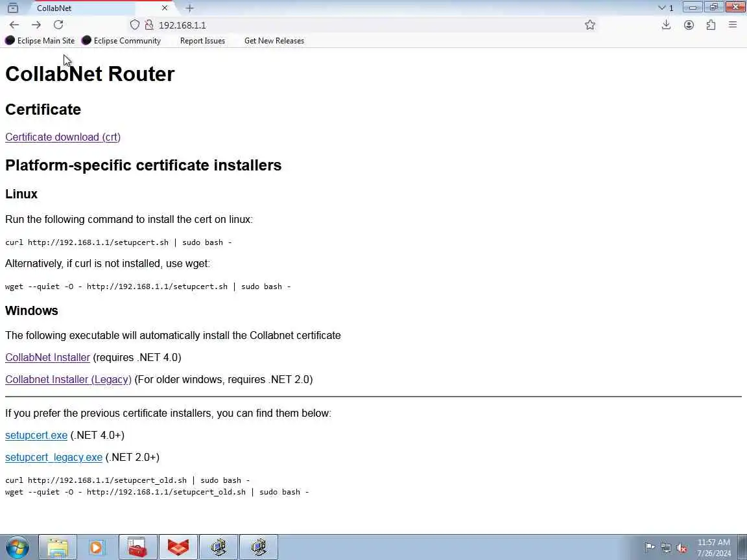747x560 pixels.
Task: Expand the list all tabs dropdown
Action: pyautogui.click(x=665, y=8)
